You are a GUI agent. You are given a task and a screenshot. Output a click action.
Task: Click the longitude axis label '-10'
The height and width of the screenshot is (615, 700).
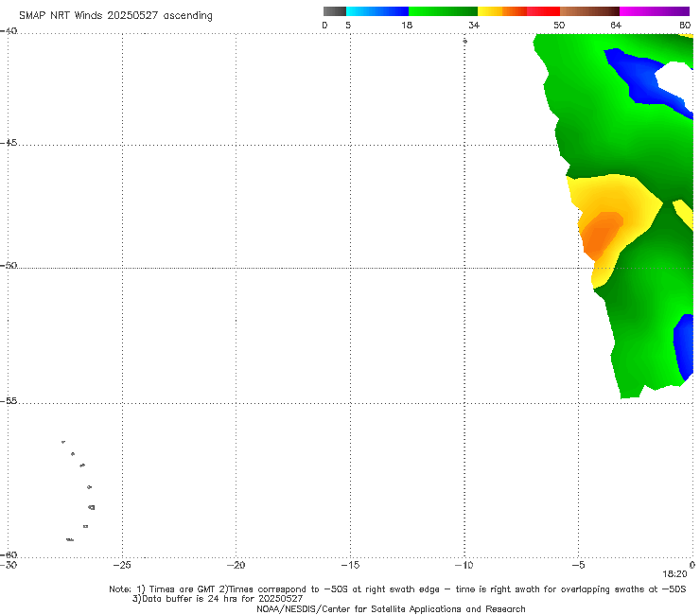464,565
